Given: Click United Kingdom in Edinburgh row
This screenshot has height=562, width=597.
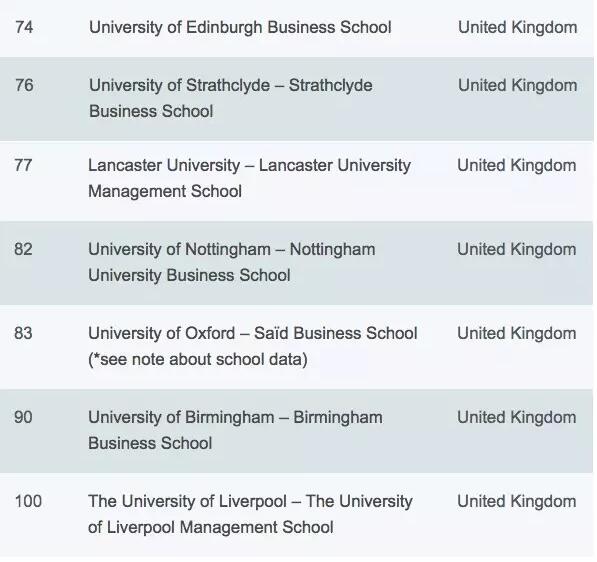Looking at the screenshot, I should 517,28.
